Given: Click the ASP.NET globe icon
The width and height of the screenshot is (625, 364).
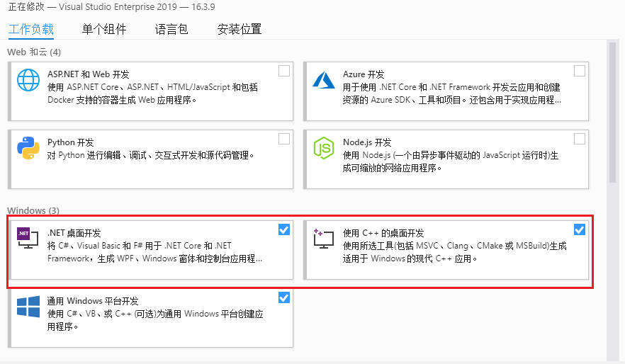Looking at the screenshot, I should coord(28,80).
